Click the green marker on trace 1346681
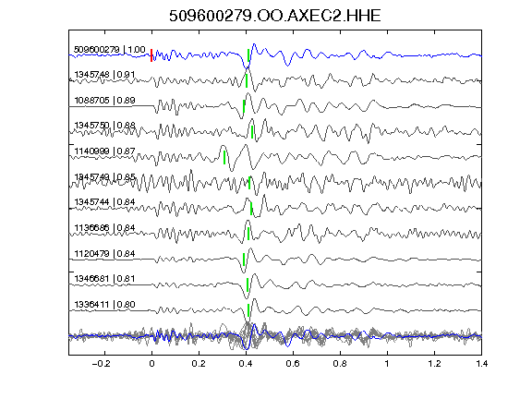The image size is (532, 399). (x=248, y=284)
